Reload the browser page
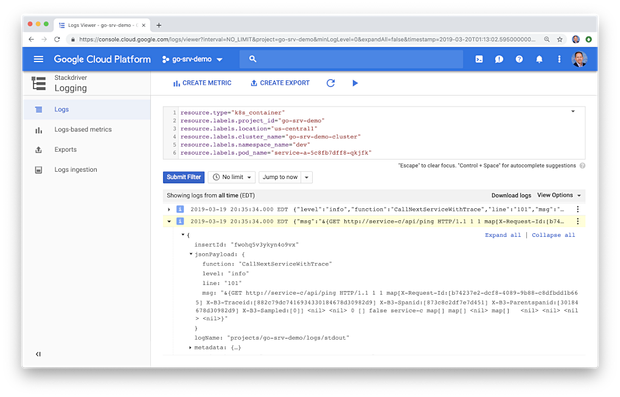Viewport: 620px width, 397px height. tap(57, 39)
